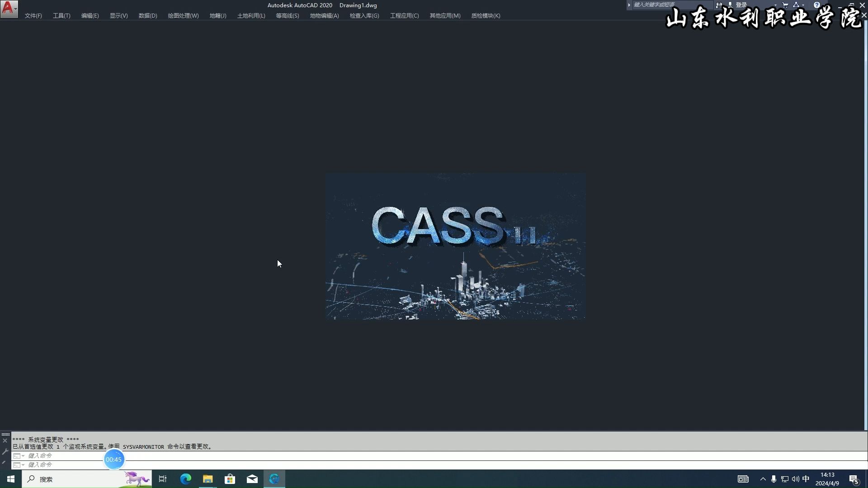Click the CASS 11 splash image
868x488 pixels.
(x=455, y=246)
